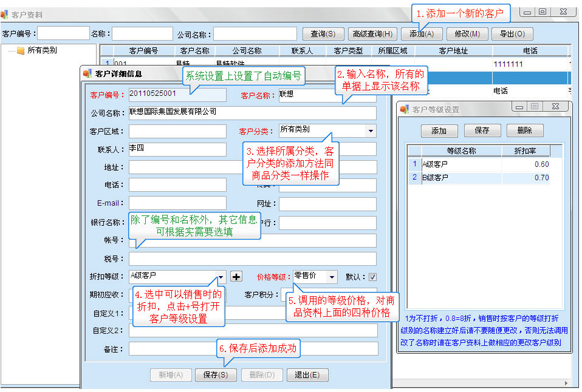Expand the 客户分类 dropdown

coord(370,130)
